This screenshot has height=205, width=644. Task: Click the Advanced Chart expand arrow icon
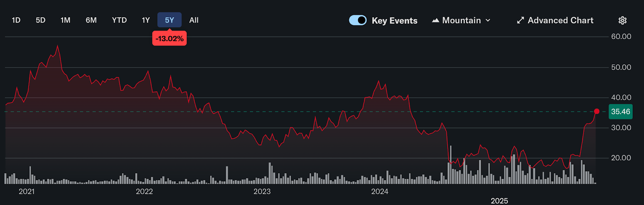pyautogui.click(x=520, y=20)
